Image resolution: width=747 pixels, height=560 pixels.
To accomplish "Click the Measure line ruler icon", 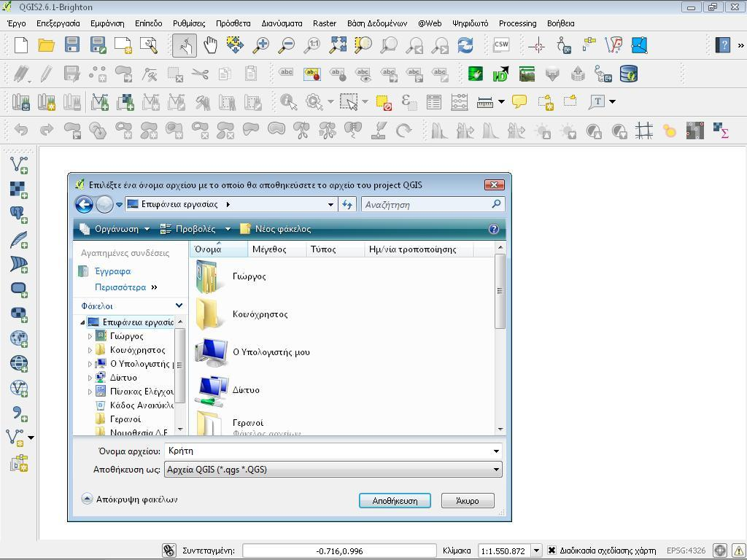I will (484, 101).
